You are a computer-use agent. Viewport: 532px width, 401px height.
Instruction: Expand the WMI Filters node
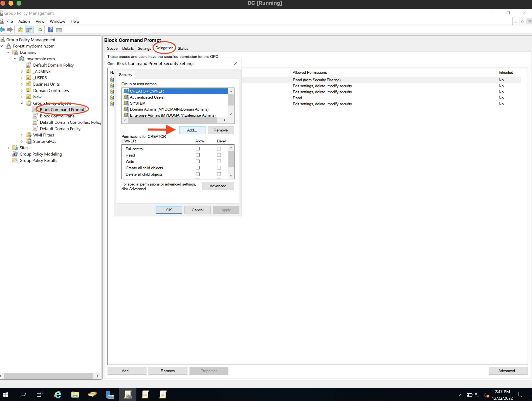[22, 135]
